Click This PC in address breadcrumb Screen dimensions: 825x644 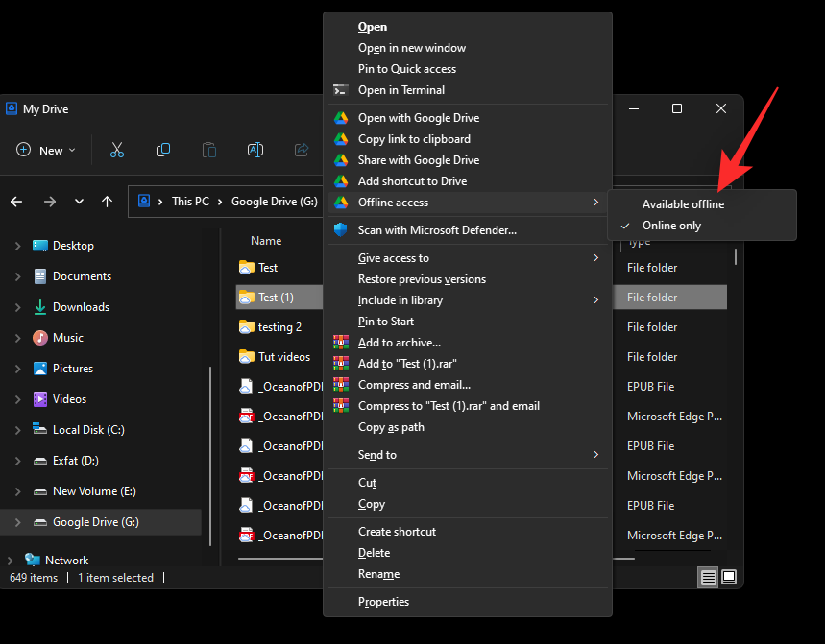click(x=190, y=202)
